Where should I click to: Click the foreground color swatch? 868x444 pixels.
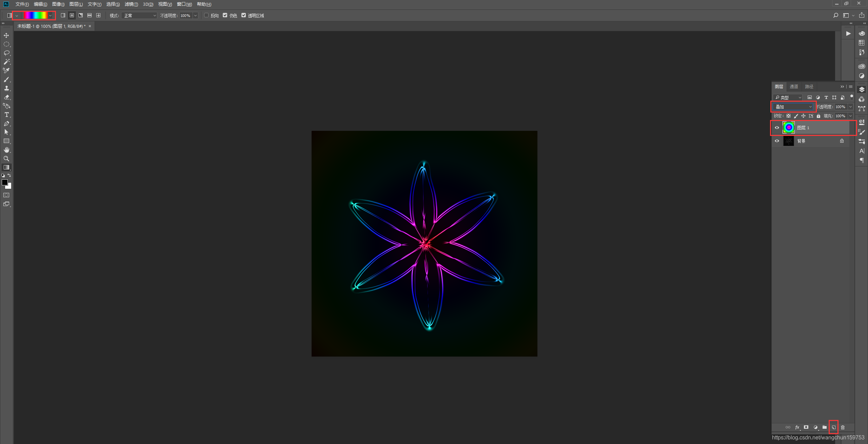point(5,182)
